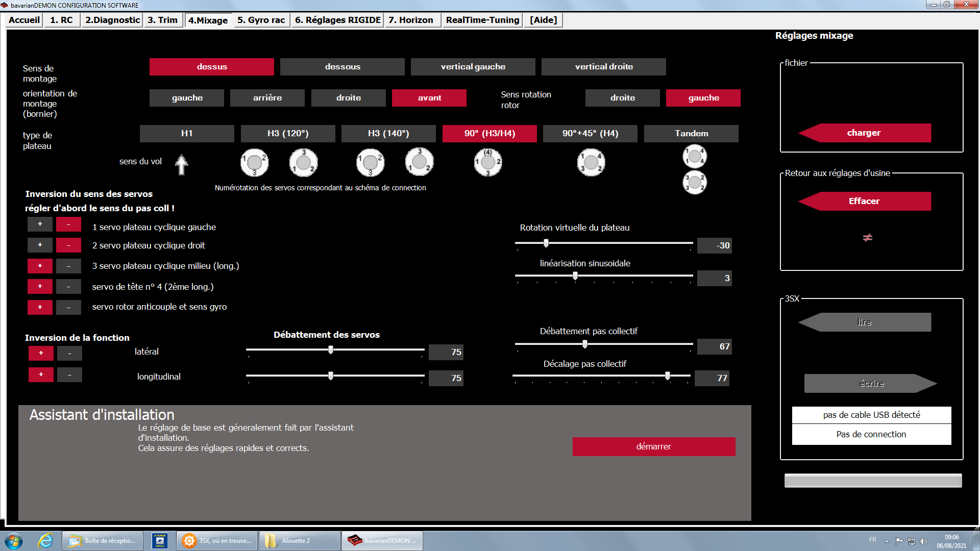Screen dimensions: 980x551
Task: Switch to the 3. Trim tab
Action: click(x=163, y=20)
